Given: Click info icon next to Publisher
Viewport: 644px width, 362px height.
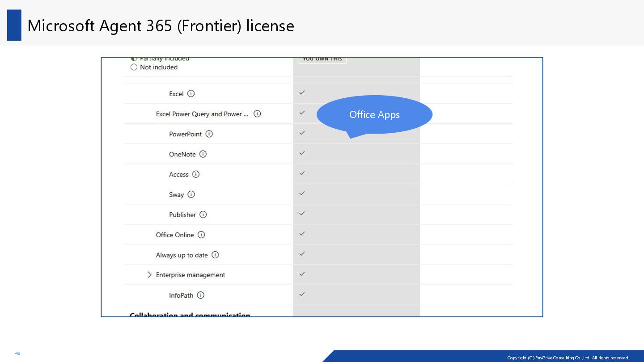Looking at the screenshot, I should click(203, 215).
